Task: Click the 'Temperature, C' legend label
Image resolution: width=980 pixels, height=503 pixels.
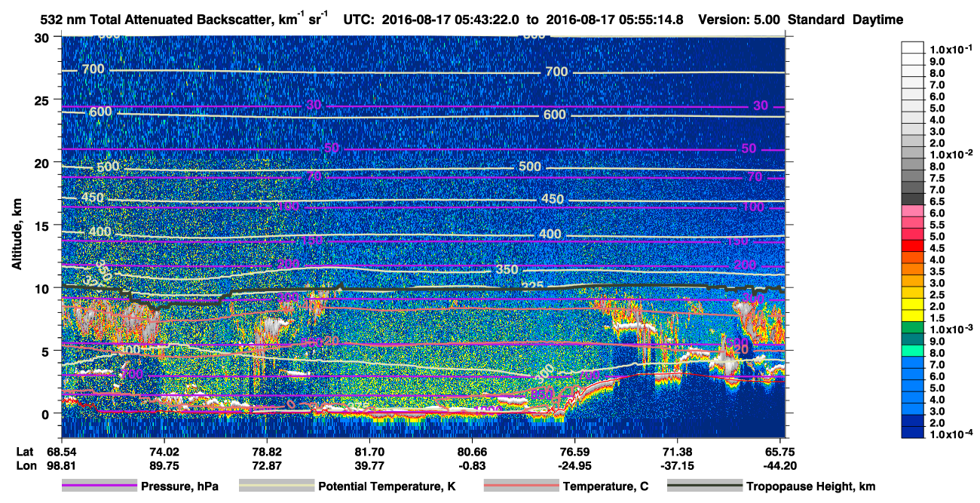Action: tap(605, 487)
